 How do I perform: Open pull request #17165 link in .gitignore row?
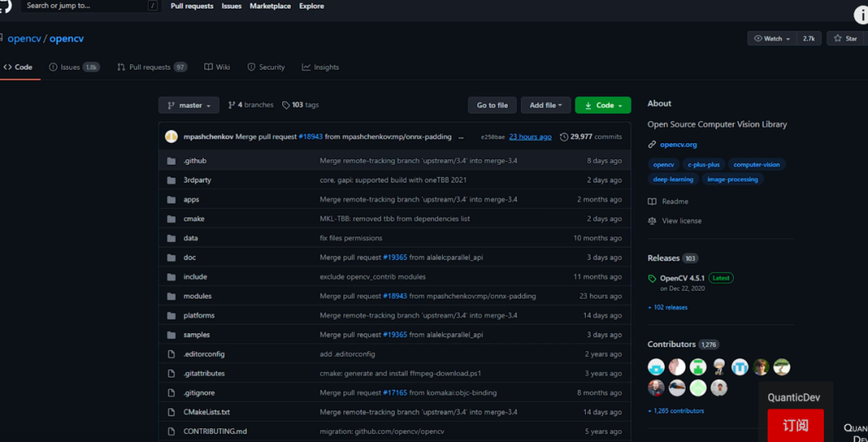tap(395, 393)
